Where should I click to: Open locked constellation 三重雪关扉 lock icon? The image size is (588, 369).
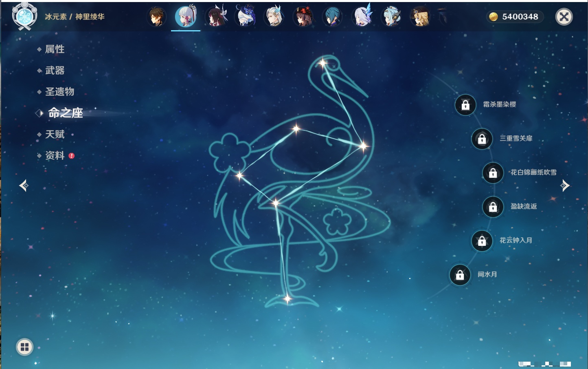482,139
